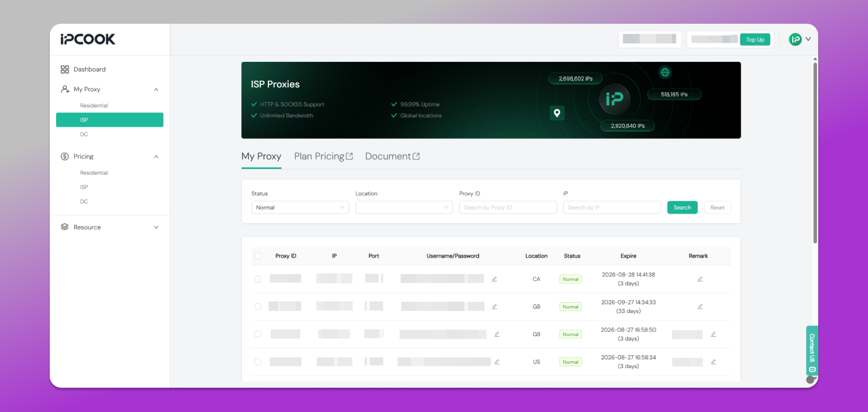Click the Dashboard grid icon

coord(65,69)
